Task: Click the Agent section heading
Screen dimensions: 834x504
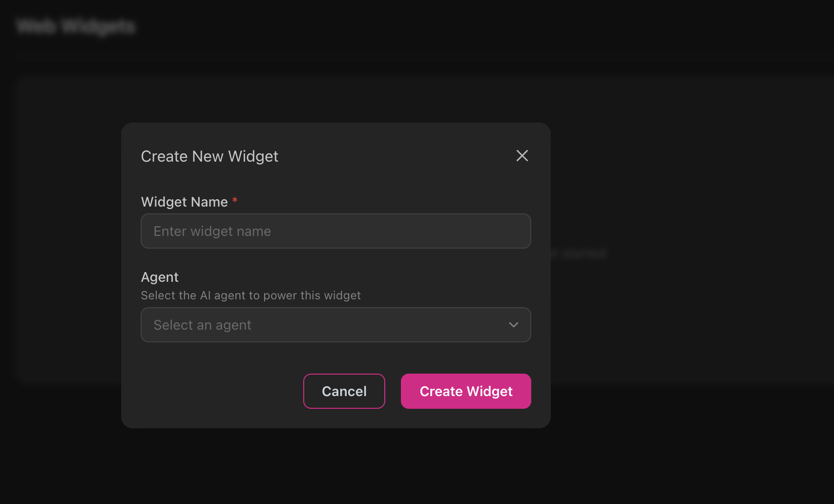Action: (160, 277)
